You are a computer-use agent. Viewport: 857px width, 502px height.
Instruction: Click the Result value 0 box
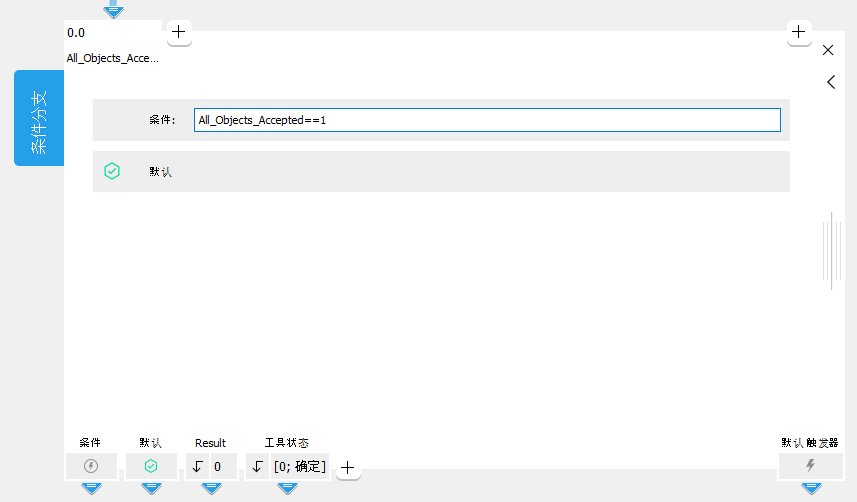pyautogui.click(x=223, y=466)
